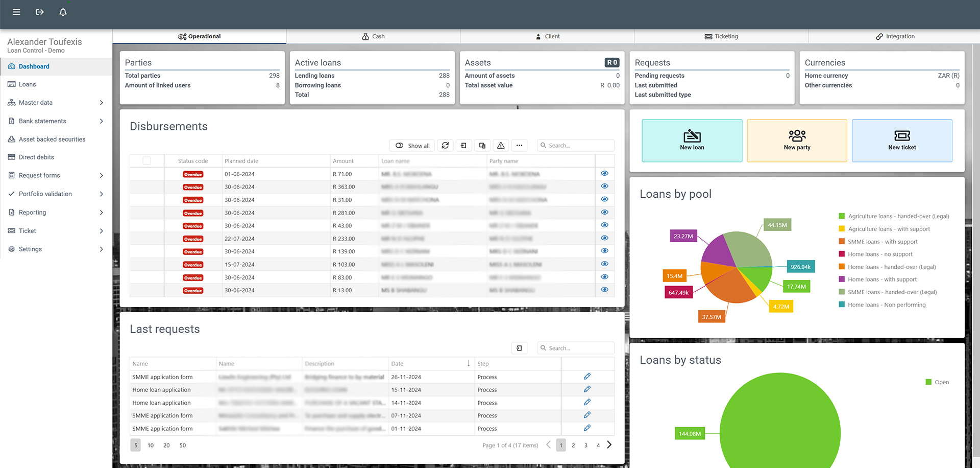Click the copy/duplicate icon in Disbursements toolbar
Image resolution: width=980 pixels, height=468 pixels.
482,146
